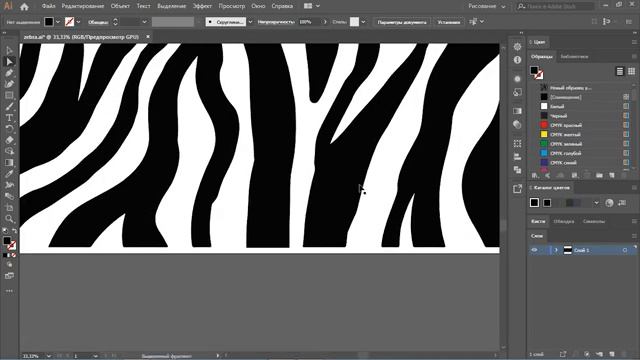640x360 pixels.
Task: Click the Параметры документа button
Action: (x=402, y=22)
